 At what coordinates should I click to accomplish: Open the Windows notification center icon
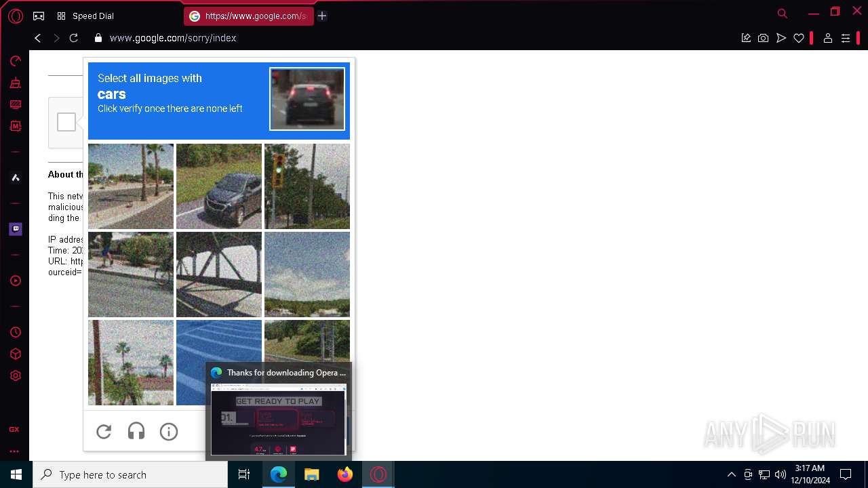point(846,474)
